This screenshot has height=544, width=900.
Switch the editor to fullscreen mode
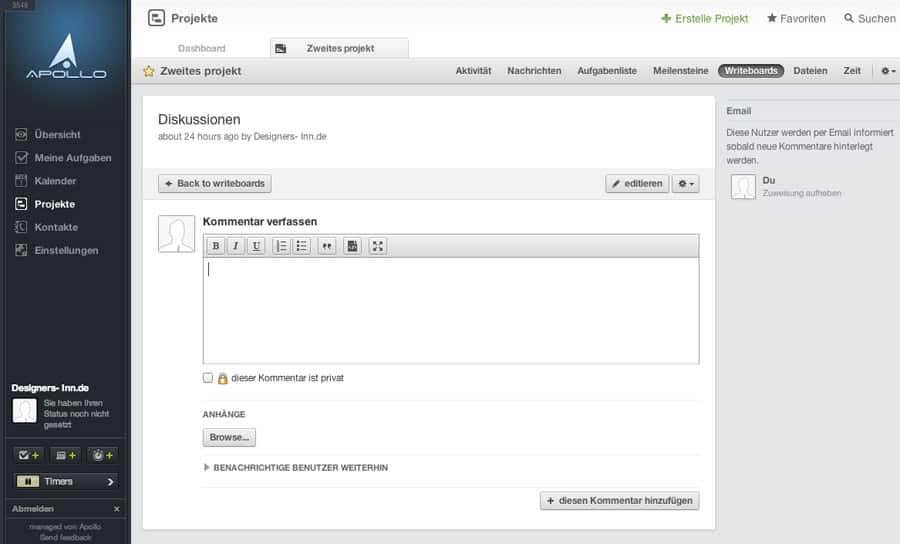[x=378, y=246]
